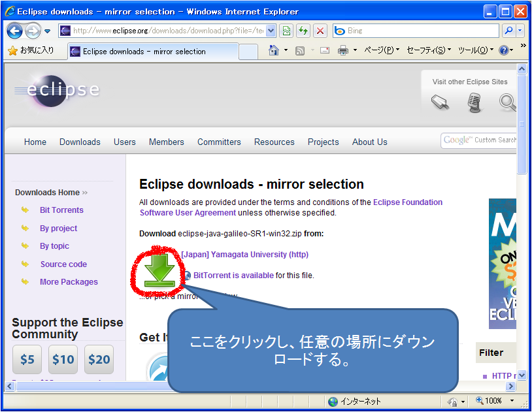Click the インターネット security zone in status bar
532x412 pixels.
[x=354, y=402]
